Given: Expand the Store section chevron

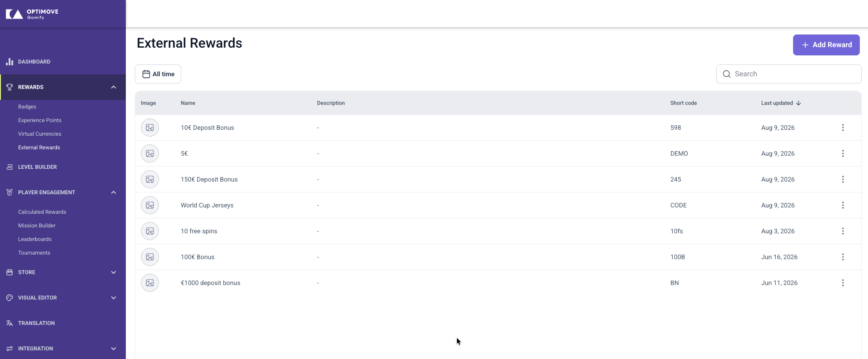Looking at the screenshot, I should click(114, 272).
